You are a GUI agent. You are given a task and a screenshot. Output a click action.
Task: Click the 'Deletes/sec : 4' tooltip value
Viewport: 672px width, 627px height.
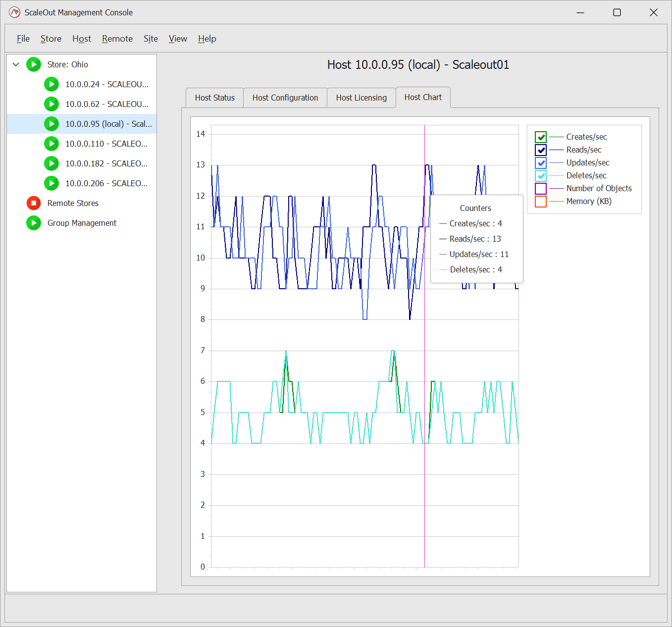click(476, 270)
